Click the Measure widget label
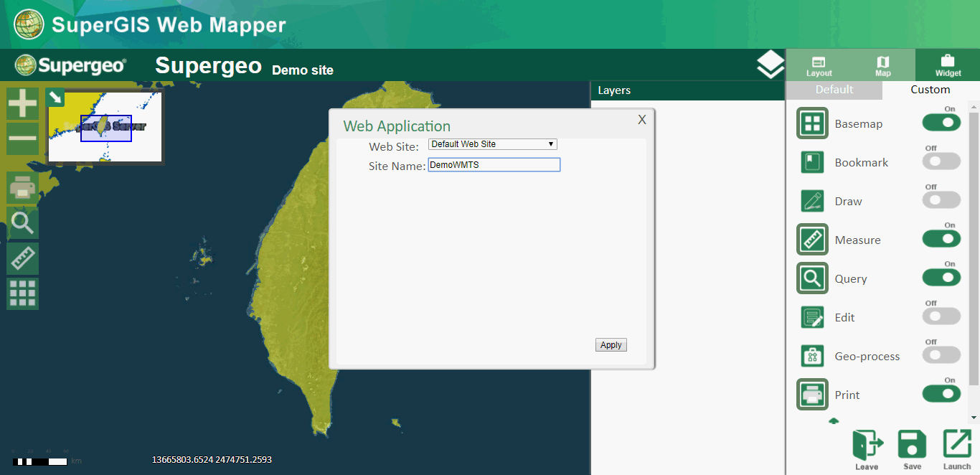The image size is (980, 475). tap(858, 240)
